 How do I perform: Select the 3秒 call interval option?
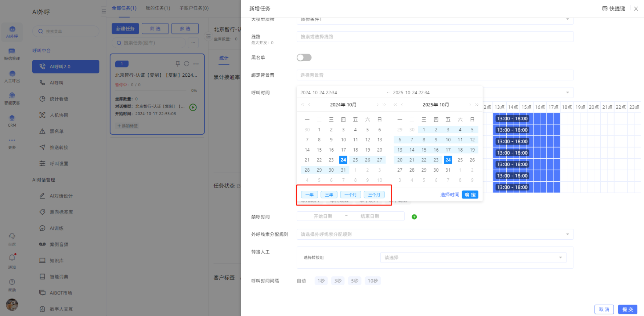click(338, 281)
